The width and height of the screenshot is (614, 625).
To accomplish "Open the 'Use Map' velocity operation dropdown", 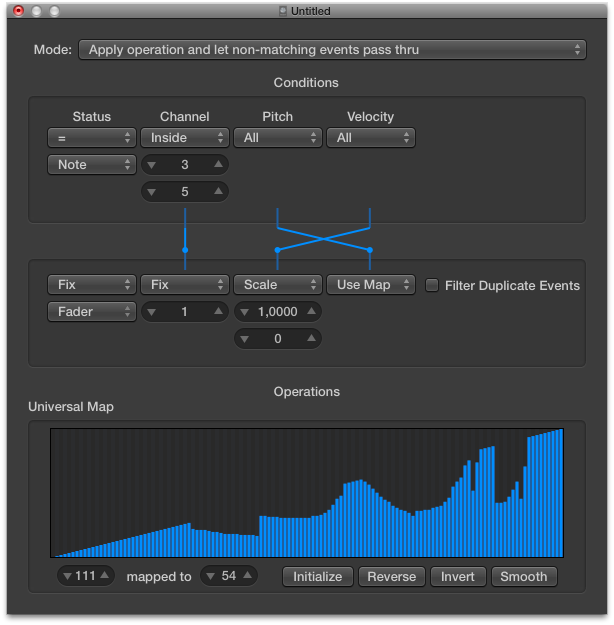I will (x=371, y=285).
